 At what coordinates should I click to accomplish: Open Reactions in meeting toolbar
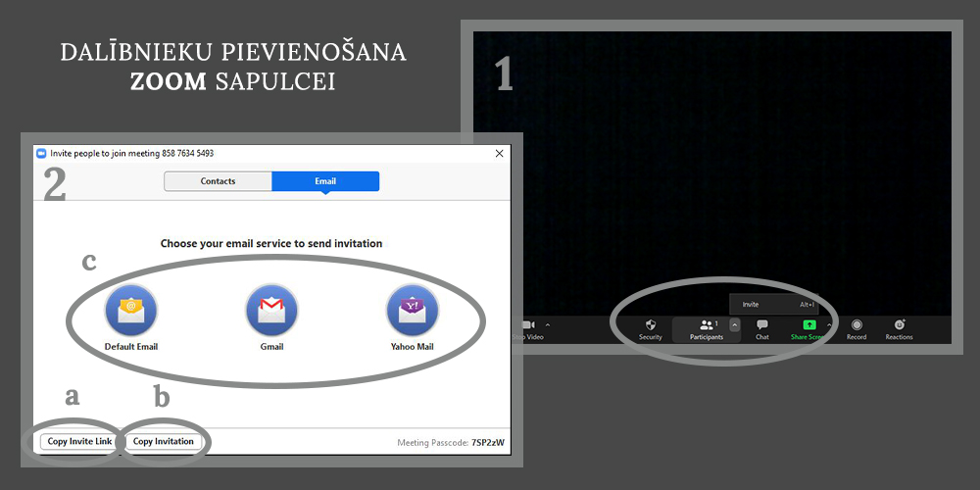(899, 329)
